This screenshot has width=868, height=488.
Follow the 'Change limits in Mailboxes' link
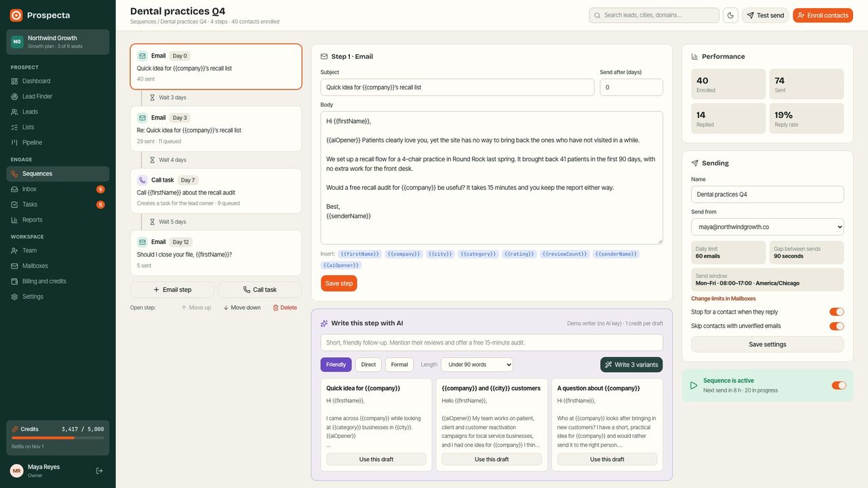pos(724,299)
